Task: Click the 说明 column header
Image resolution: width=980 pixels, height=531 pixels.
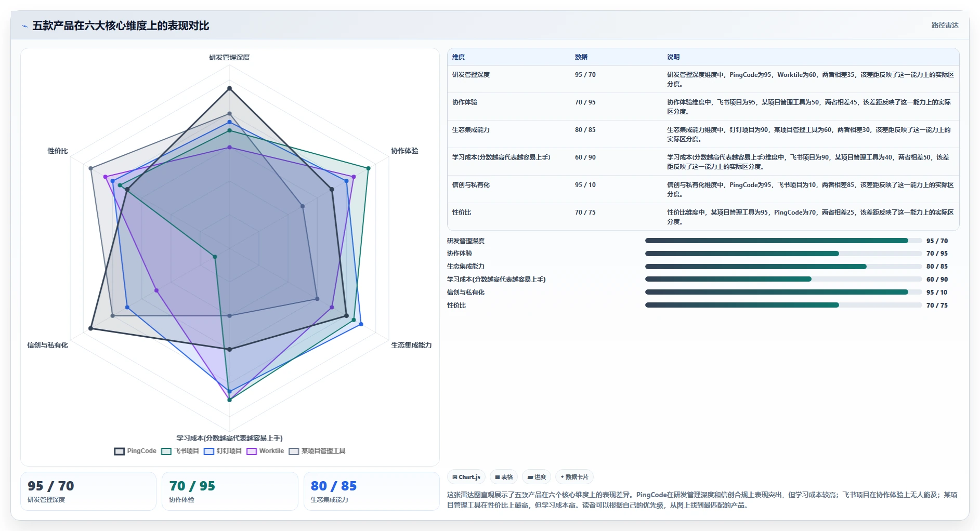Action: 673,57
